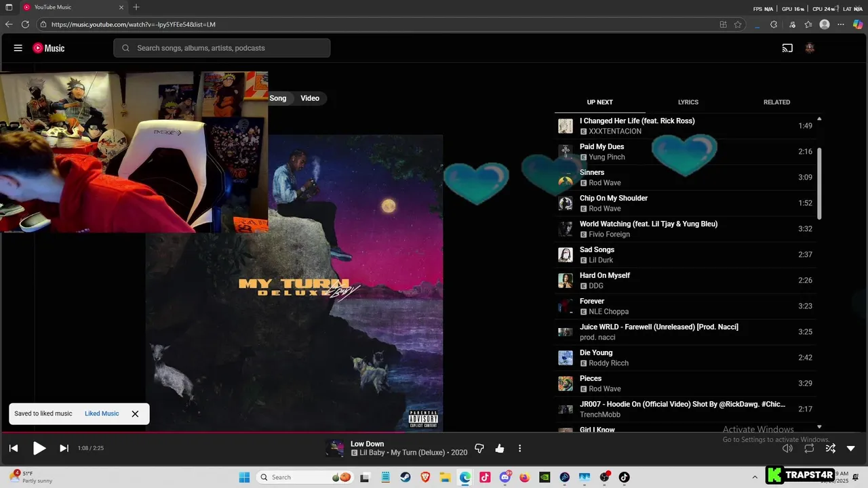Open Copilot in browser toolbar
This screenshot has height=488, width=868.
pyautogui.click(x=858, y=24)
